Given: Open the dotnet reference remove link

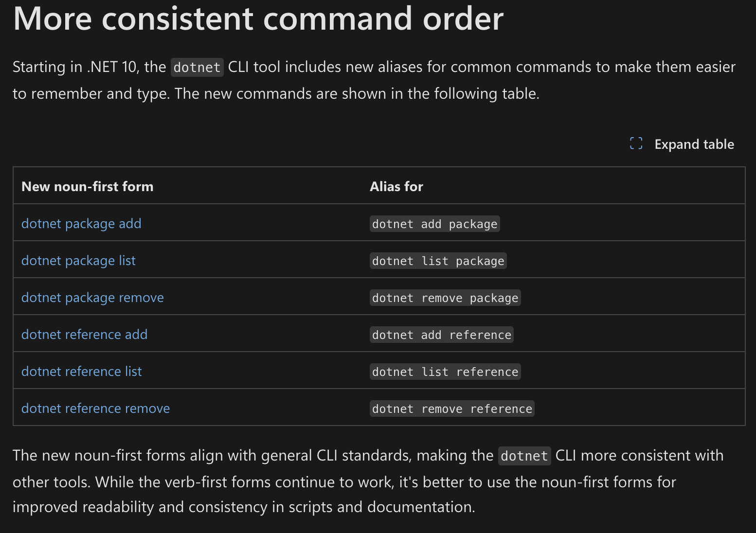Looking at the screenshot, I should [95, 409].
